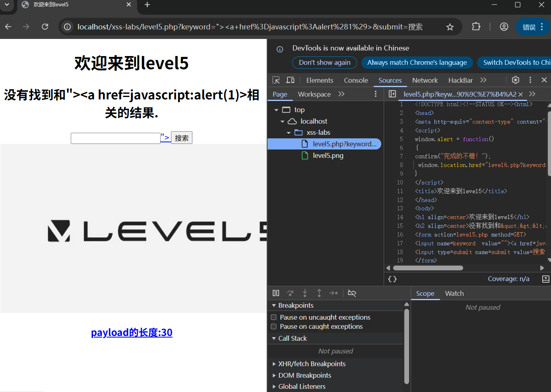
Task: Click the step into debugger icon
Action: 305,293
